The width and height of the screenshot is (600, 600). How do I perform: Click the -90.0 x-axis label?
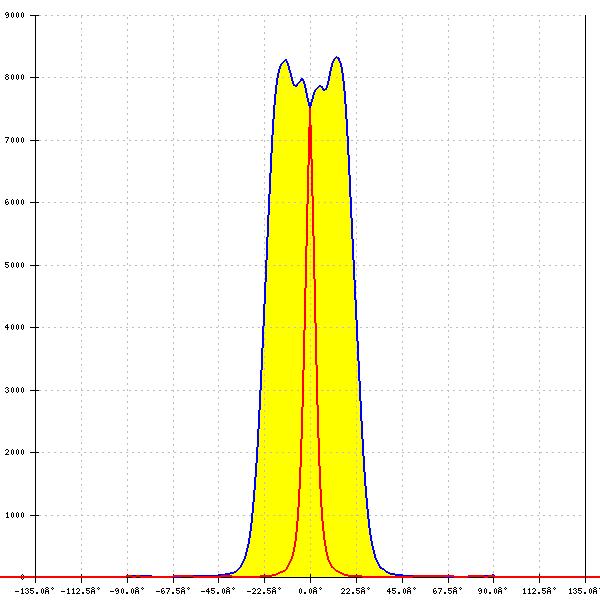[127, 591]
